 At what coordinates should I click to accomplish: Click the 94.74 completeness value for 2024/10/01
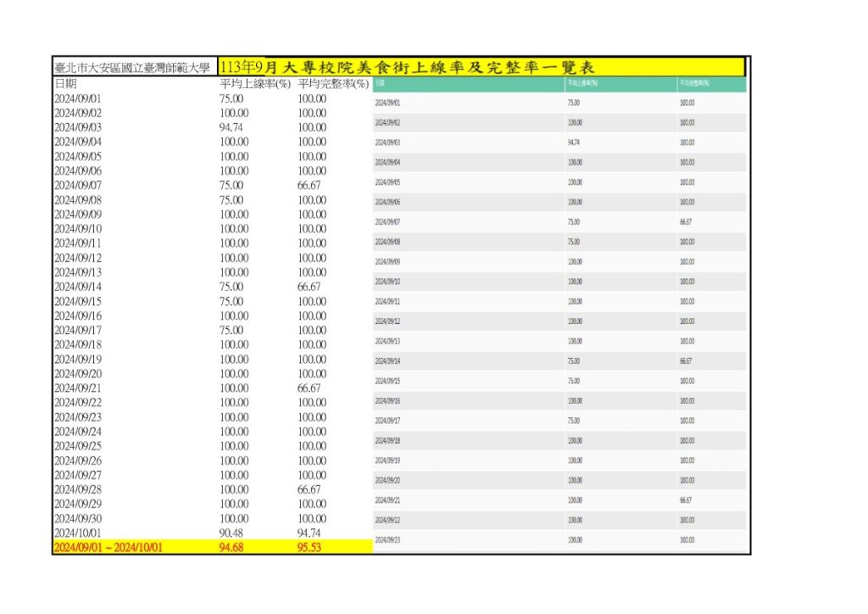tap(311, 533)
